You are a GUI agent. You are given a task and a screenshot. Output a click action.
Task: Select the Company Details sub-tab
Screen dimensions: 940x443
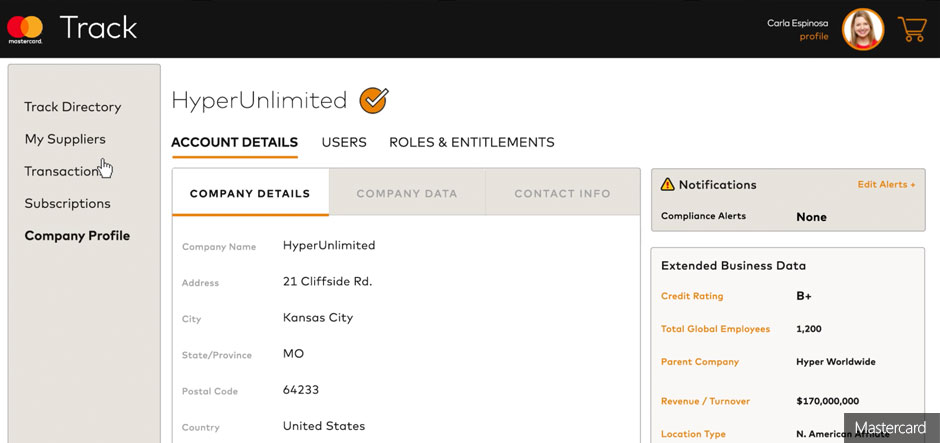coord(250,193)
